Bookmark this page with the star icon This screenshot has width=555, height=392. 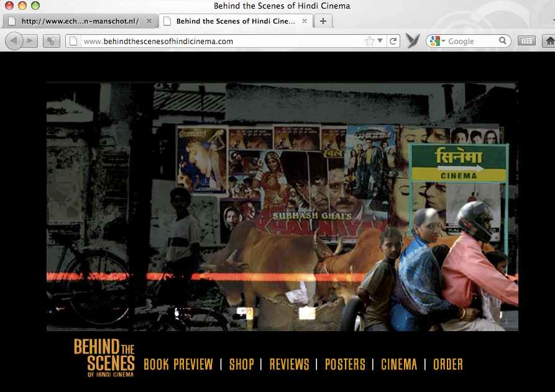coord(370,41)
